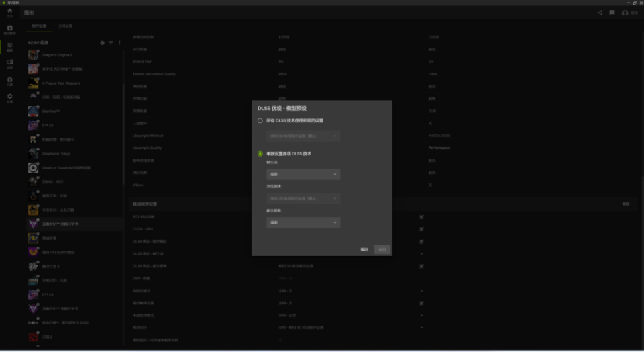Open the Drivers section in sidebar

10,30
